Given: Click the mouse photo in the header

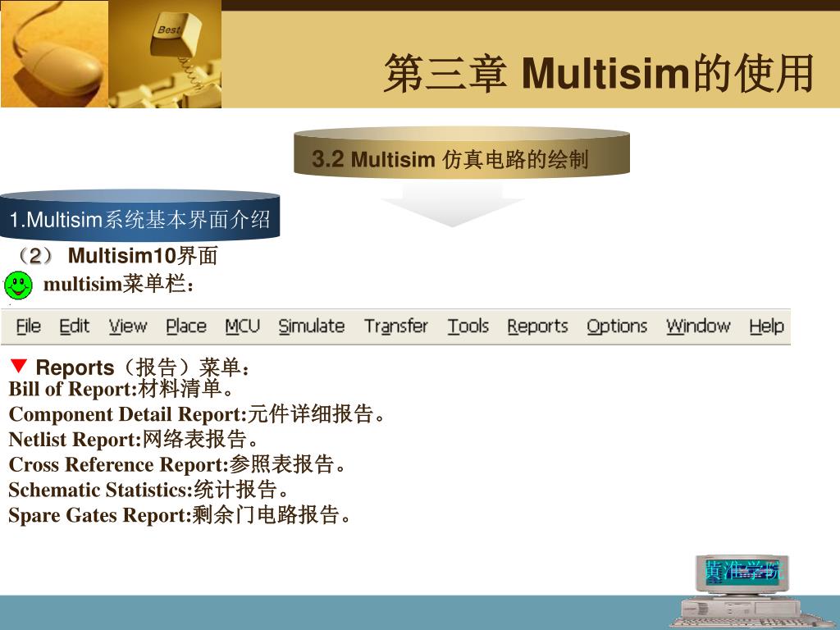Looking at the screenshot, I should [x=54, y=54].
